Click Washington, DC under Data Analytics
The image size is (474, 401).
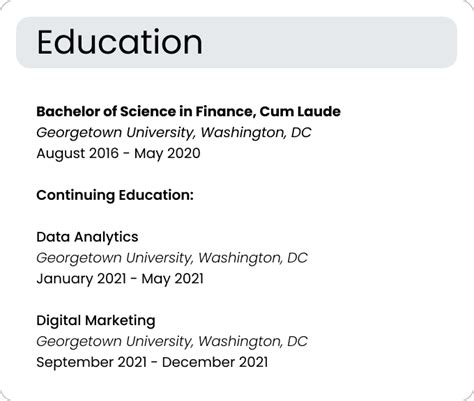click(253, 258)
